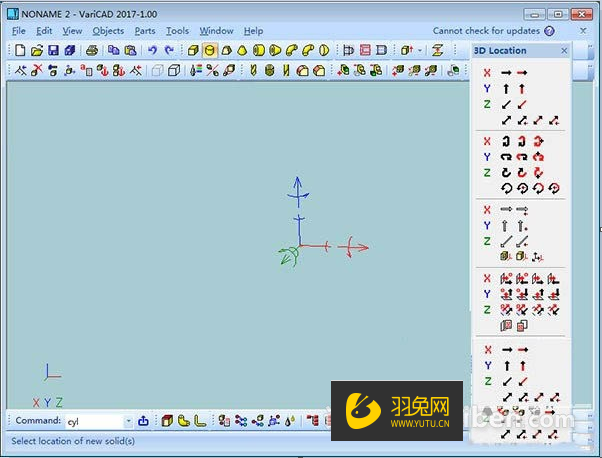Open the Tools menu
This screenshot has width=602, height=458.
click(177, 31)
